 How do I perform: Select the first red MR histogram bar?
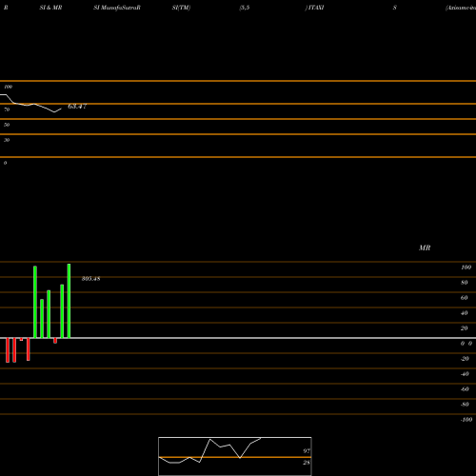click(8, 350)
